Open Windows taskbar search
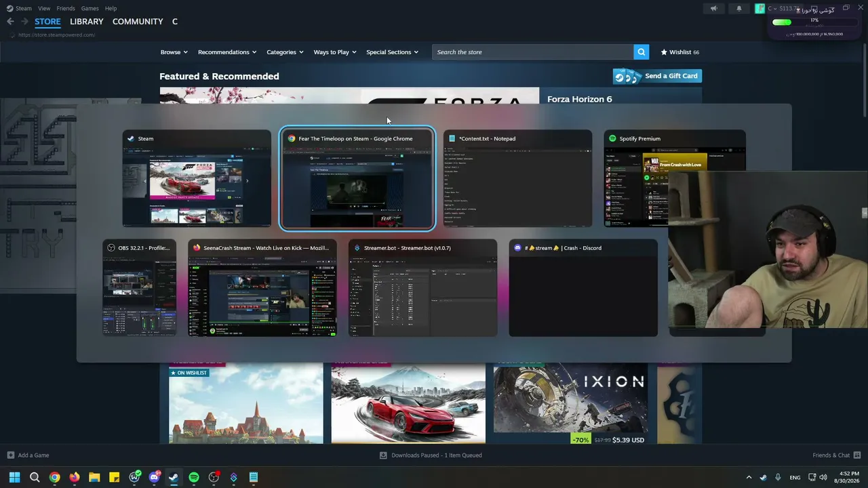The height and width of the screenshot is (488, 868). coord(35,477)
